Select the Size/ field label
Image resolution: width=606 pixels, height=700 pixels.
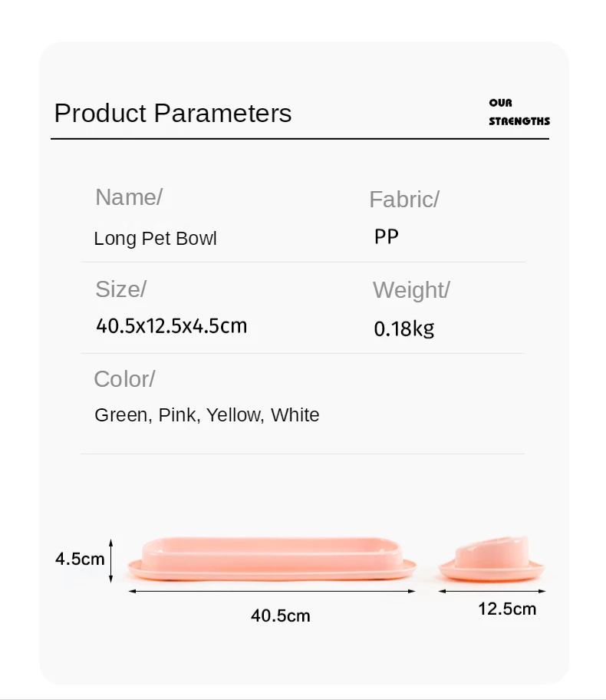(120, 289)
